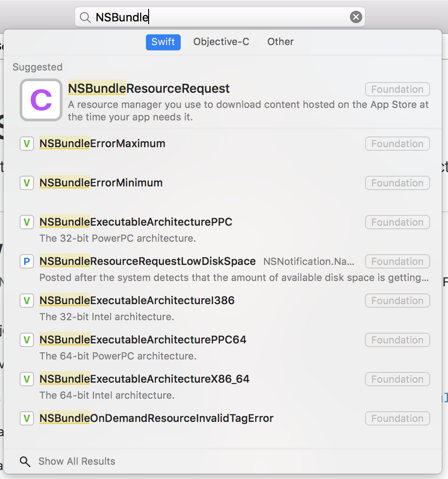Image resolution: width=448 pixels, height=479 pixels.
Task: Click the V icon beside NSBundleErrorMinimum
Action: coord(27,183)
